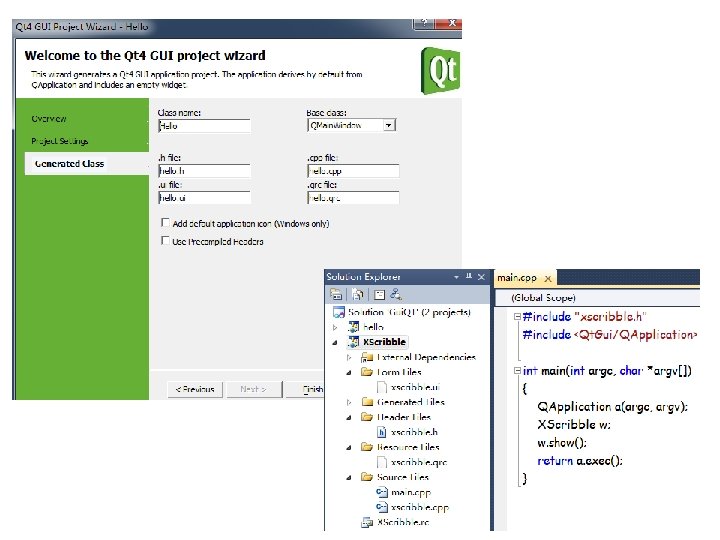Collapse the Resource Files node
The image size is (720, 540).
pyautogui.click(x=349, y=447)
